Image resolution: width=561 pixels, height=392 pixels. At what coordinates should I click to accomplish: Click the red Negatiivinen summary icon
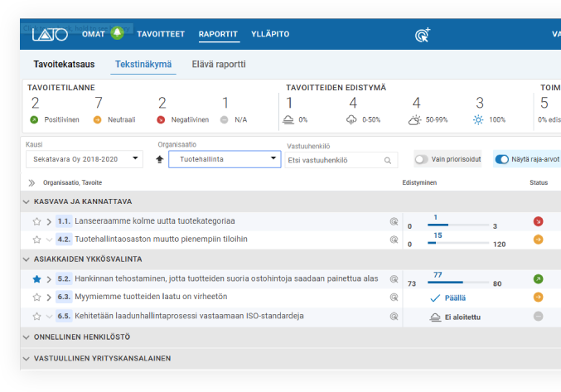coord(161,120)
